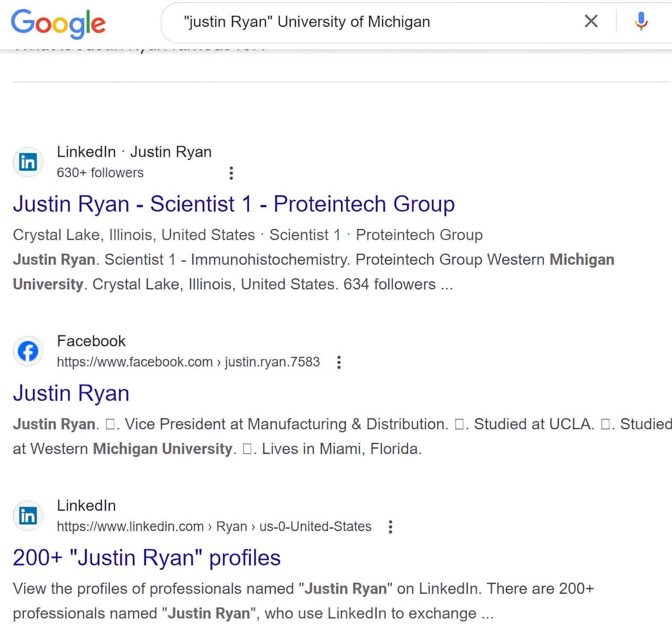This screenshot has width=672, height=626.
Task: Open the three-dot menu beside the LinkedIn URL
Action: coord(390,527)
